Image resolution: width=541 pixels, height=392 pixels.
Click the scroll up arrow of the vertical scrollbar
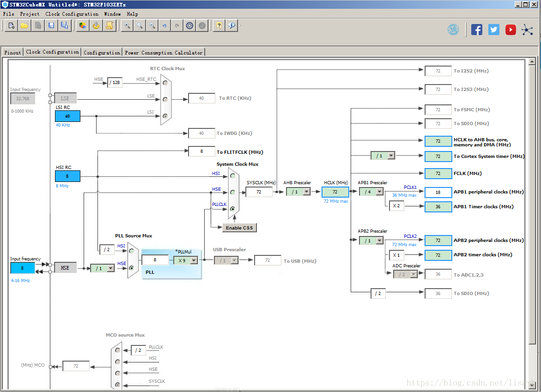(x=532, y=62)
